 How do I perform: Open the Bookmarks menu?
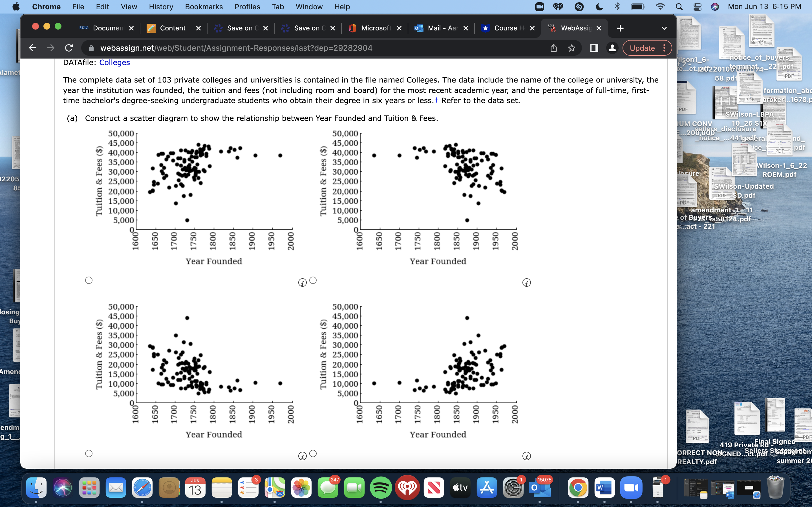204,7
